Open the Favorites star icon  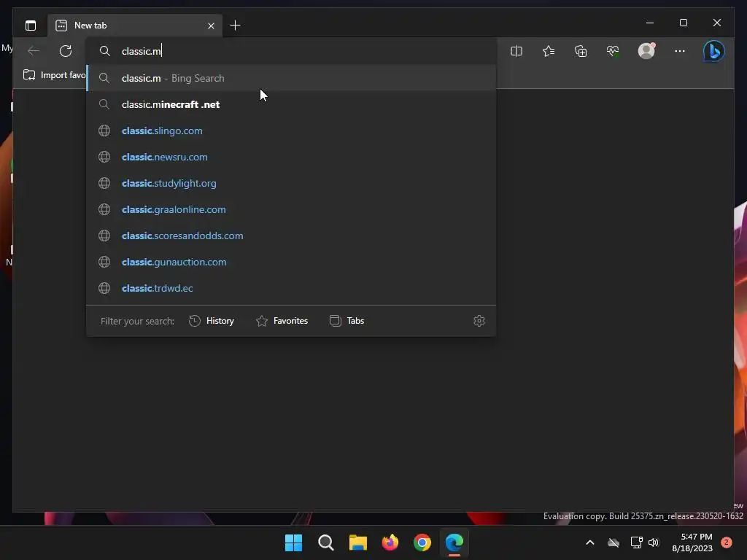(x=549, y=51)
